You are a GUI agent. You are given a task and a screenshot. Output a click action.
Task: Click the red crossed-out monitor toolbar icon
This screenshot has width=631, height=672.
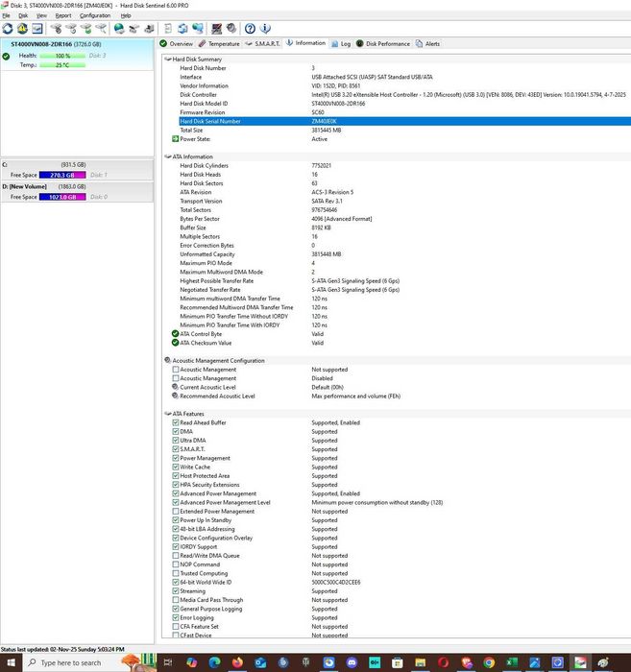pos(216,29)
